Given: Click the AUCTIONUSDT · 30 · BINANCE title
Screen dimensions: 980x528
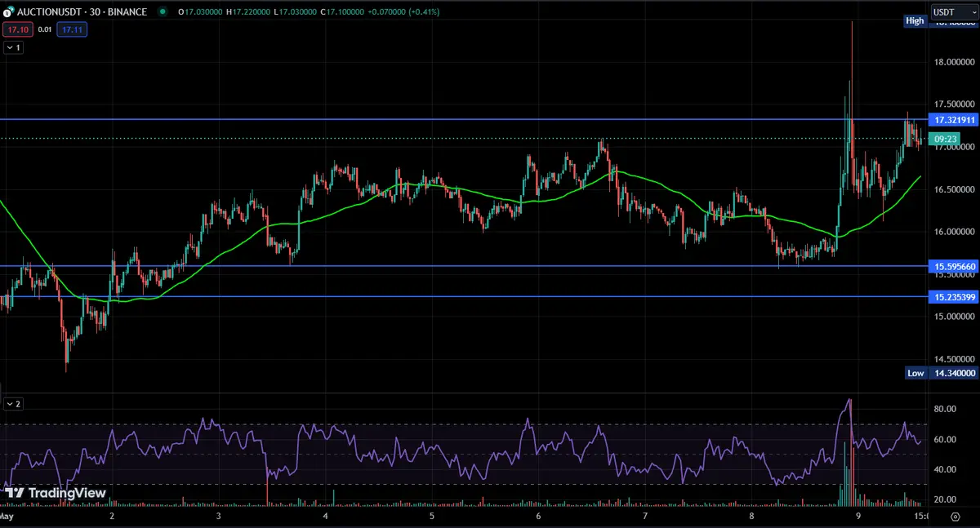Looking at the screenshot, I should click(82, 12).
